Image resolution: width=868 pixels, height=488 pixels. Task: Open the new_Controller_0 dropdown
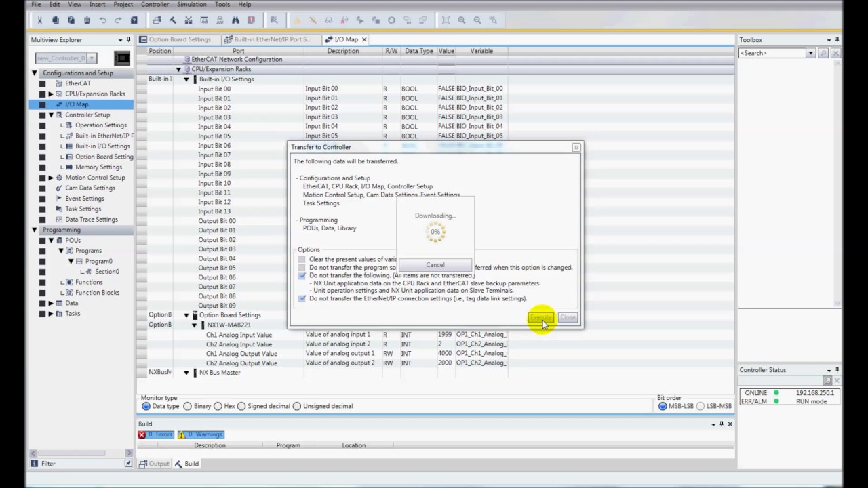click(x=92, y=58)
